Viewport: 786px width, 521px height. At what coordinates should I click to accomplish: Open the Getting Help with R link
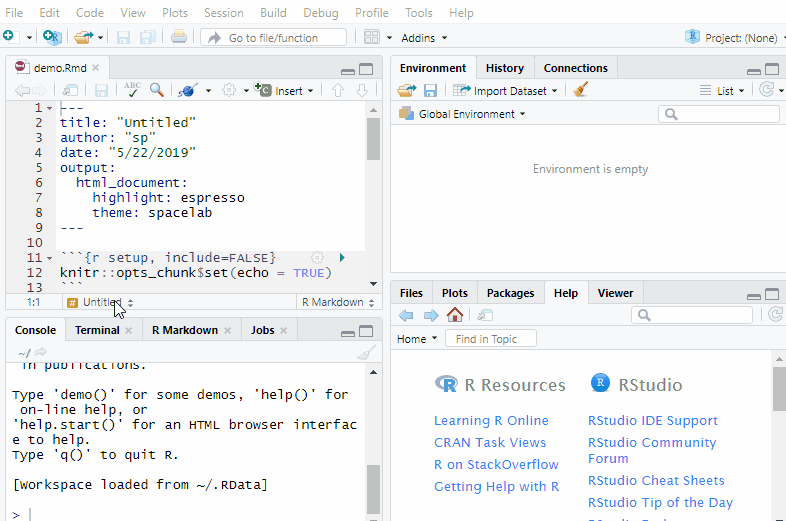(496, 486)
